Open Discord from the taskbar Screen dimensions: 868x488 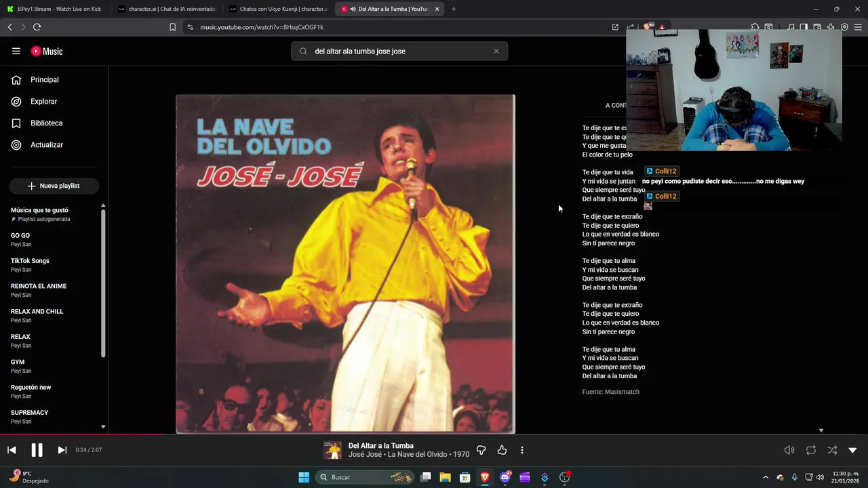click(505, 477)
